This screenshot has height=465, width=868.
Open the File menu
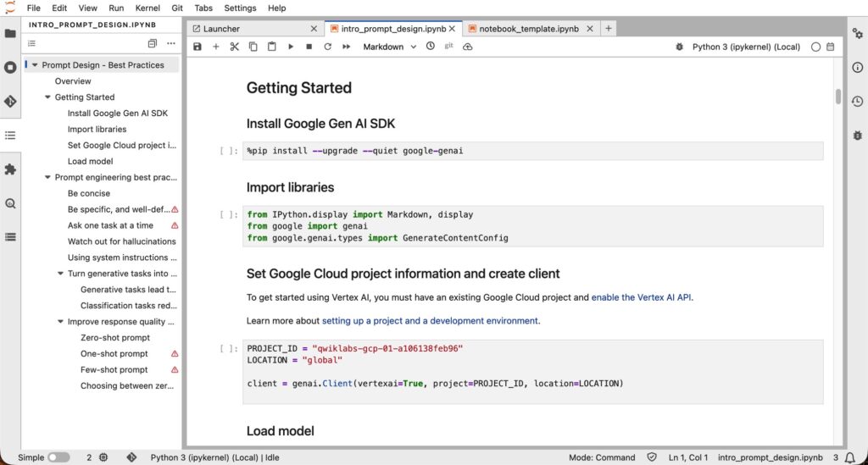33,8
